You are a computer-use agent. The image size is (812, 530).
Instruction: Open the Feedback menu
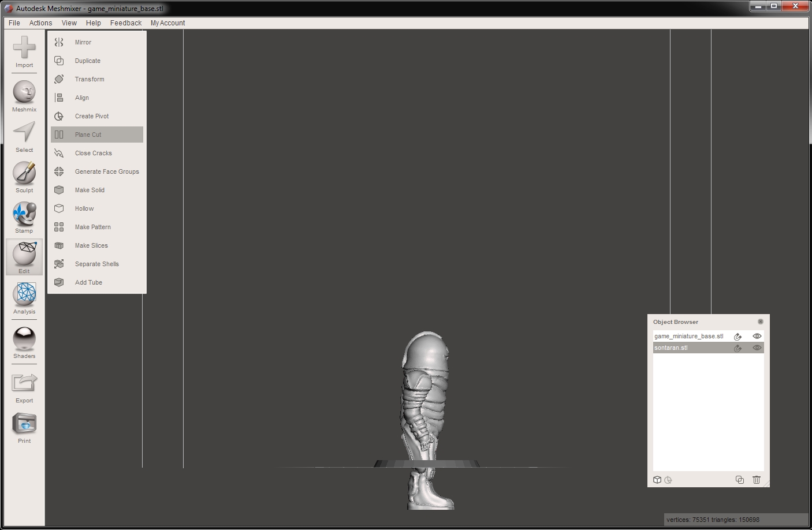(126, 23)
